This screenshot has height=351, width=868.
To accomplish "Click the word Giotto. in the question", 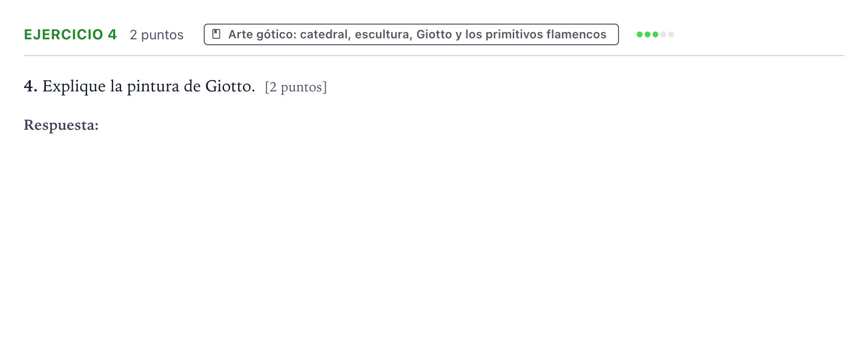I will tap(230, 86).
